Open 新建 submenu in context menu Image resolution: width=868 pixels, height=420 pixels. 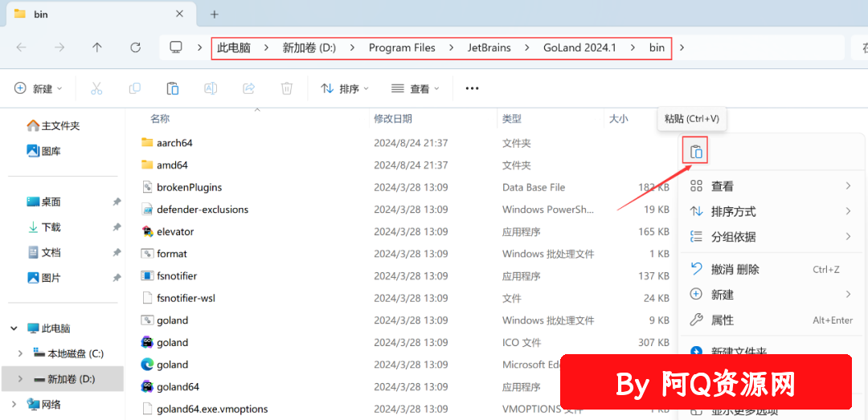tap(771, 295)
